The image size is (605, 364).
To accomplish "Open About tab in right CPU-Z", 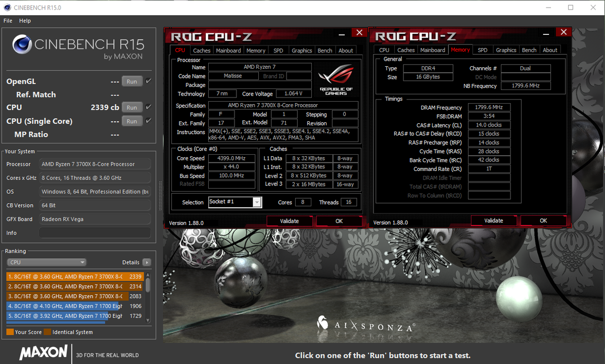I will click(550, 50).
